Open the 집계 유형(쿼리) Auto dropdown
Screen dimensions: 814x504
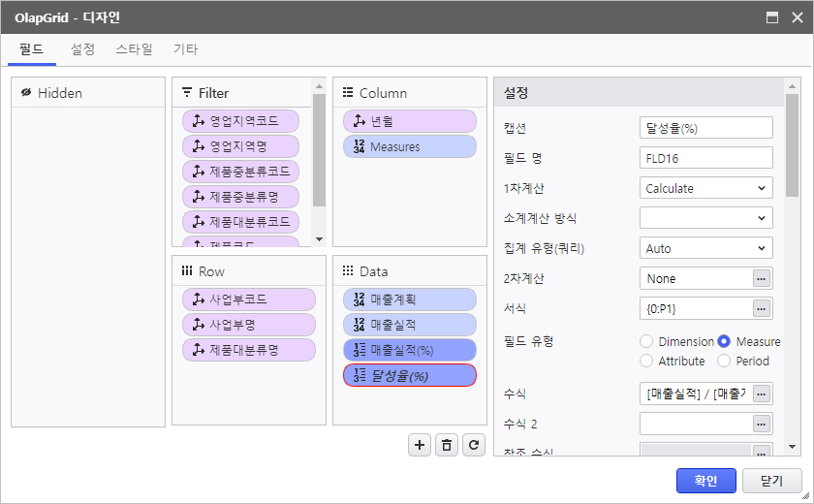pyautogui.click(x=705, y=248)
